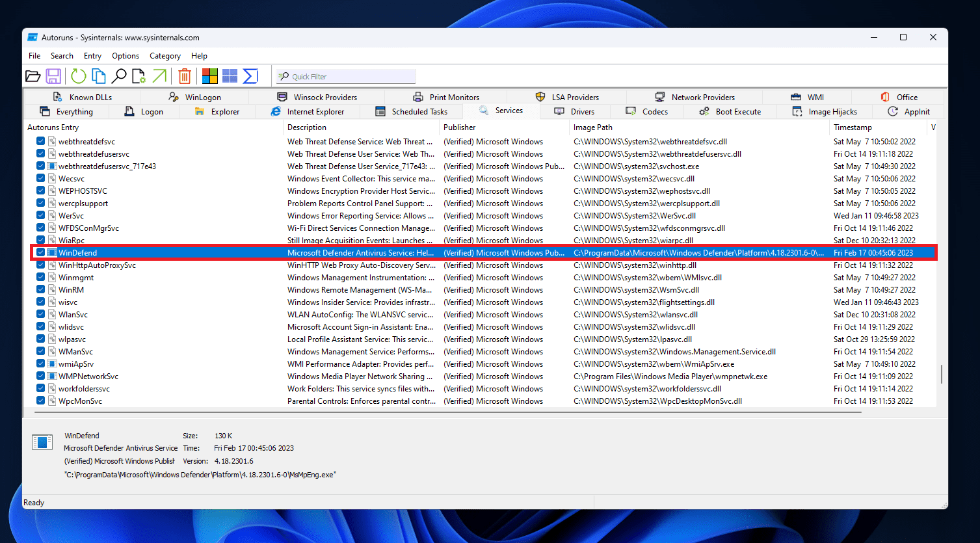Click the orange Delete trash can icon
This screenshot has height=543, width=980.
185,77
